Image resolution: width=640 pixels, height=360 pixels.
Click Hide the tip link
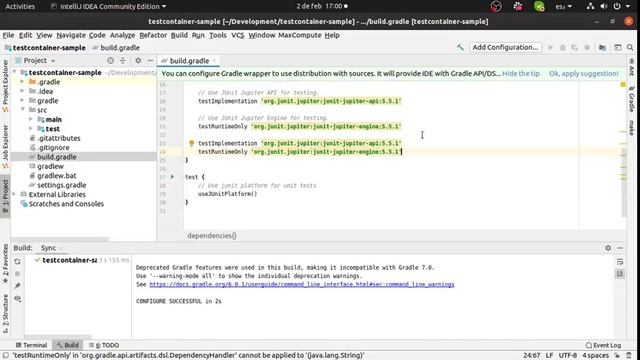point(521,73)
